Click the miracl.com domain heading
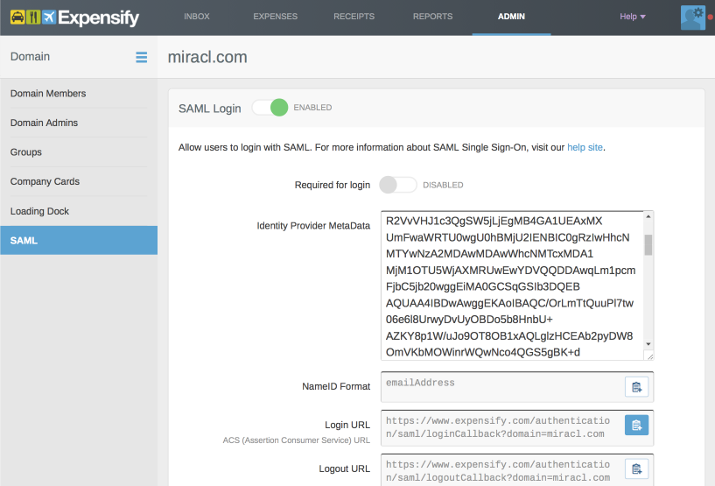The height and width of the screenshot is (486, 715). (x=207, y=57)
